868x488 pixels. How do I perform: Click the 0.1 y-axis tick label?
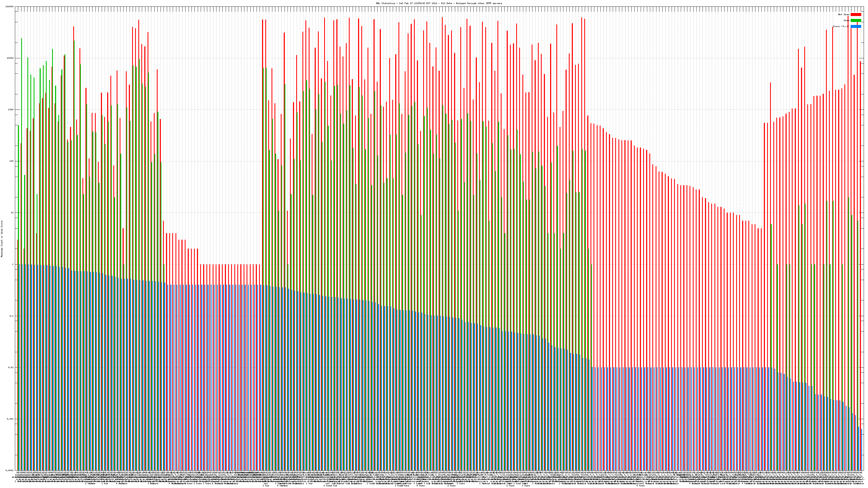[12, 316]
